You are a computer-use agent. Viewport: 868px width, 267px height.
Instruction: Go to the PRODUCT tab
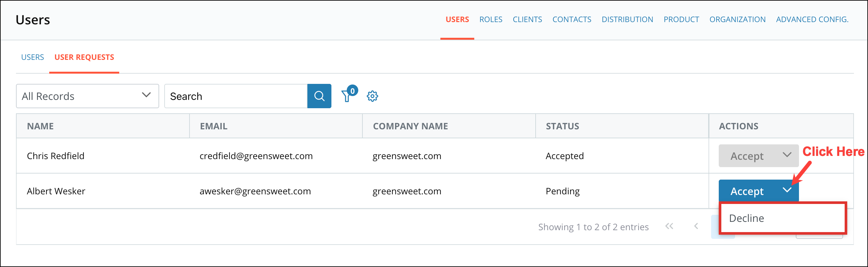click(681, 20)
